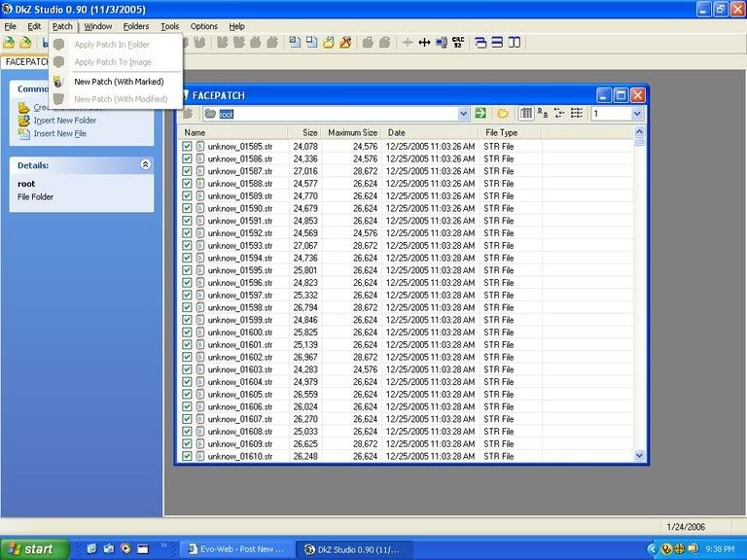Sort by the Date column header
Image resolution: width=747 pixels, height=560 pixels.
pyautogui.click(x=430, y=132)
